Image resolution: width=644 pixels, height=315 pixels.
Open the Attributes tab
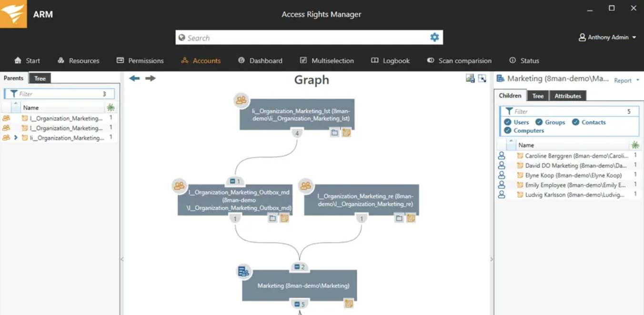pyautogui.click(x=568, y=96)
